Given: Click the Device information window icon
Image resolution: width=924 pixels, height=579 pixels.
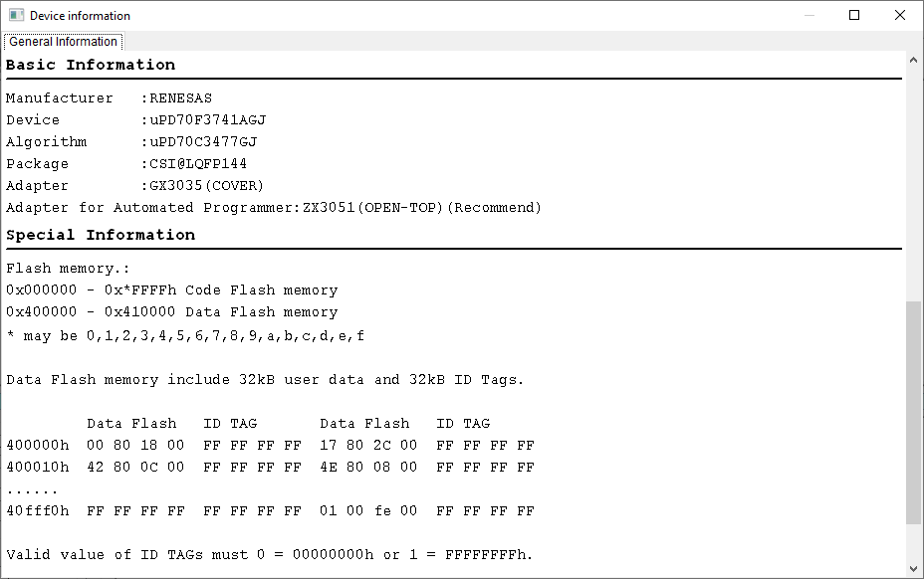Looking at the screenshot, I should click(x=17, y=15).
